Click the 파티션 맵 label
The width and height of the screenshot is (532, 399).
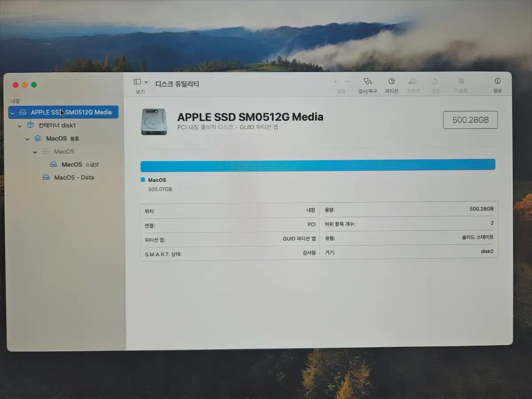point(155,240)
